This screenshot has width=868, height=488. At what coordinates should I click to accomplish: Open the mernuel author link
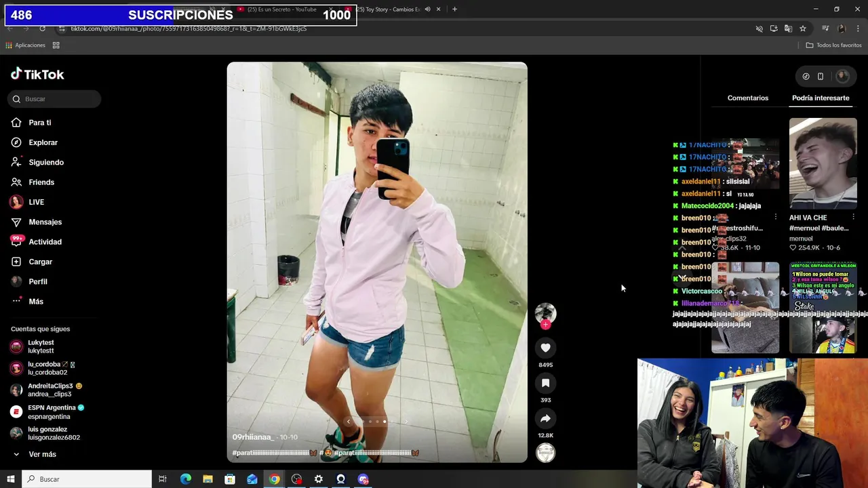tap(801, 239)
